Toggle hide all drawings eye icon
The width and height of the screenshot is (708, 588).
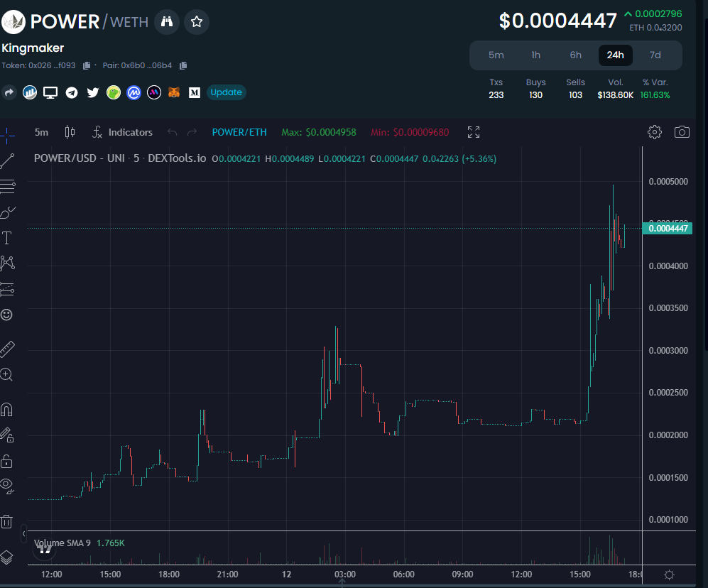(7, 486)
